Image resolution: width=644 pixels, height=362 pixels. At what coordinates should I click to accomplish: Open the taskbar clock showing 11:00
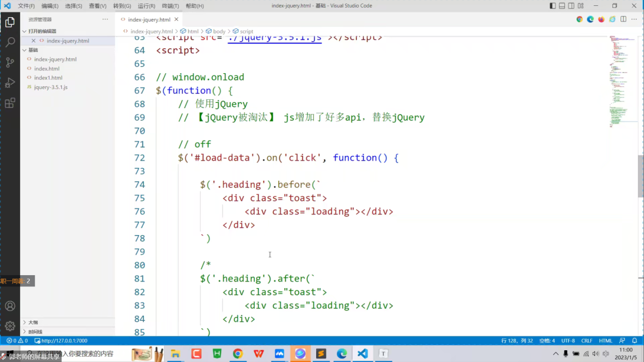(x=626, y=354)
